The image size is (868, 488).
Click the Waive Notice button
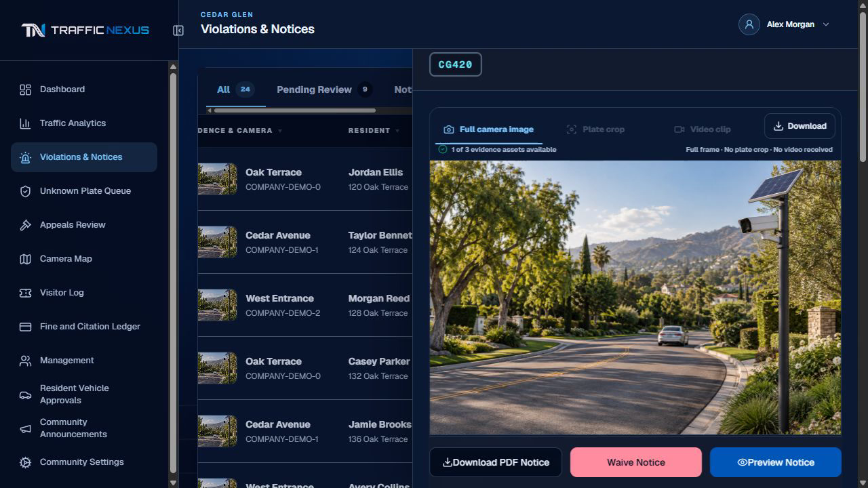636,462
